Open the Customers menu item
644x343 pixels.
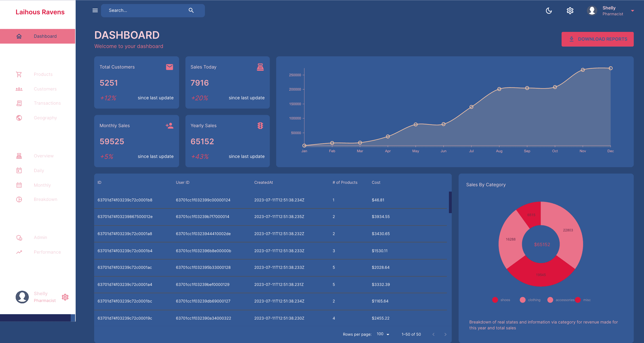[37, 89]
